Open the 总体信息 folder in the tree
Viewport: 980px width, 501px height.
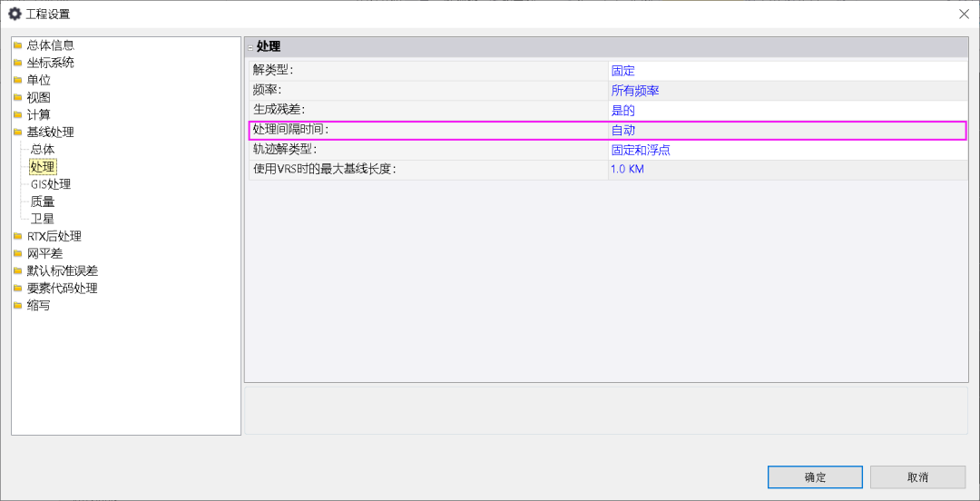pyautogui.click(x=51, y=45)
